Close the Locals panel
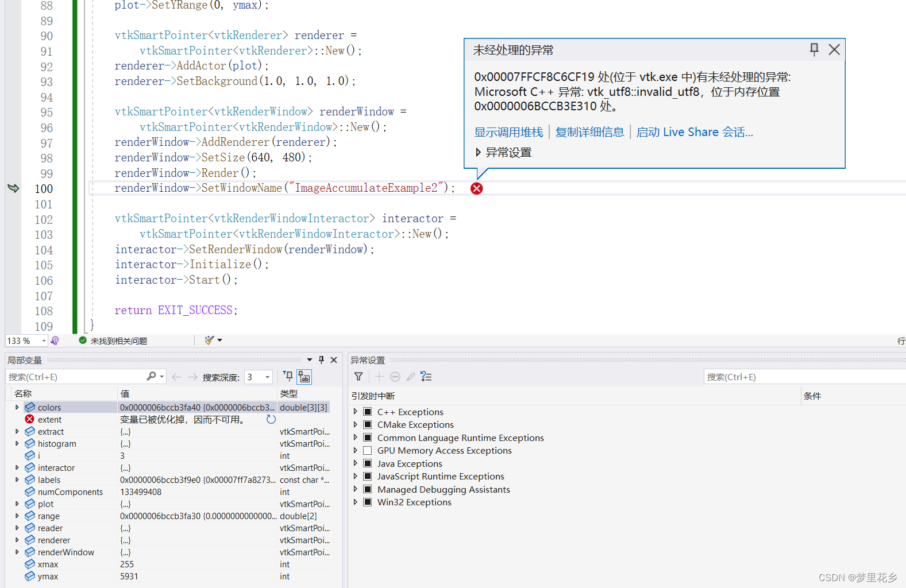The width and height of the screenshot is (906, 588). 334,359
